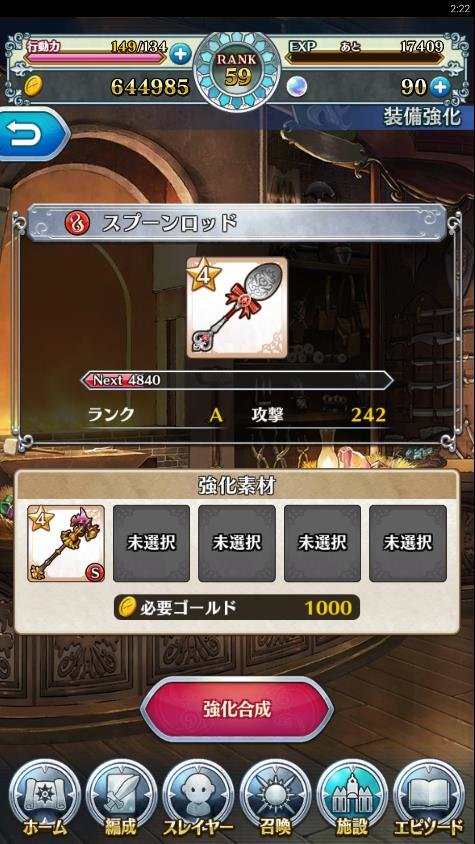Select the spoon rod equipment thumbnail
The width and height of the screenshot is (475, 844).
[237, 307]
